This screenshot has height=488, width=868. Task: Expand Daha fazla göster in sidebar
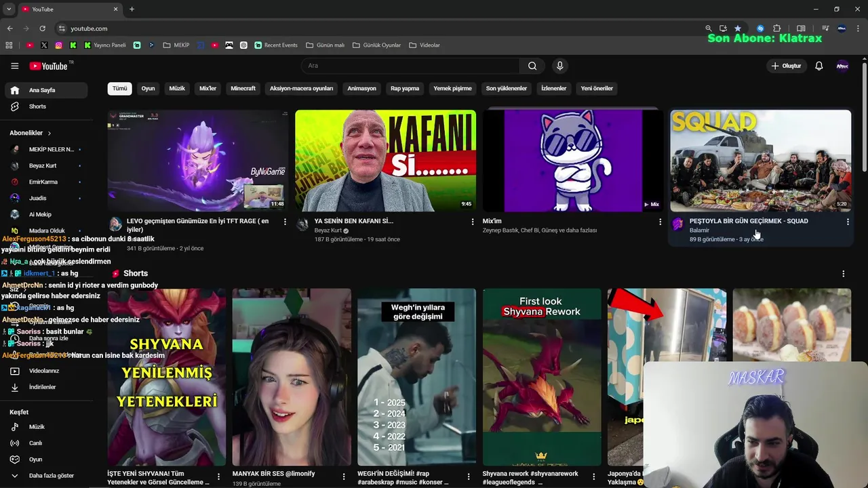(x=45, y=476)
